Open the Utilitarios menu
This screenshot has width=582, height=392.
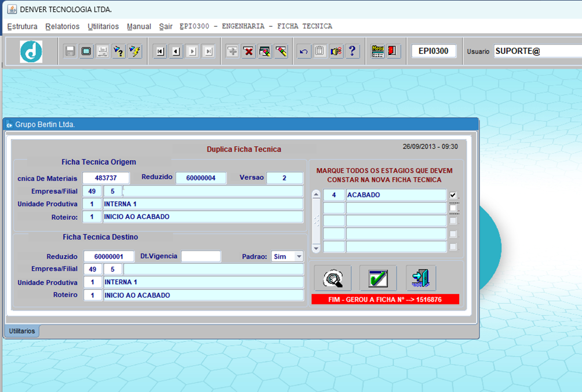[103, 26]
